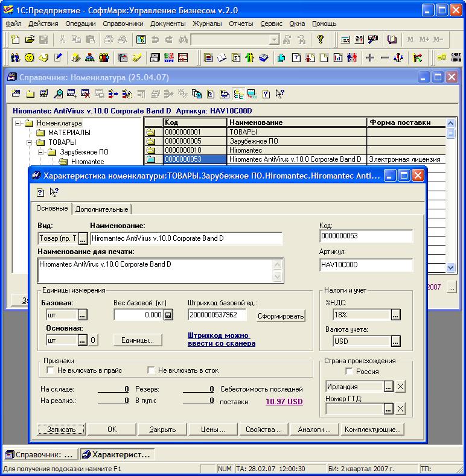Viewport: 466px width, 476px height.
Task: Click the yellow question mark help icon
Action: 320,39
